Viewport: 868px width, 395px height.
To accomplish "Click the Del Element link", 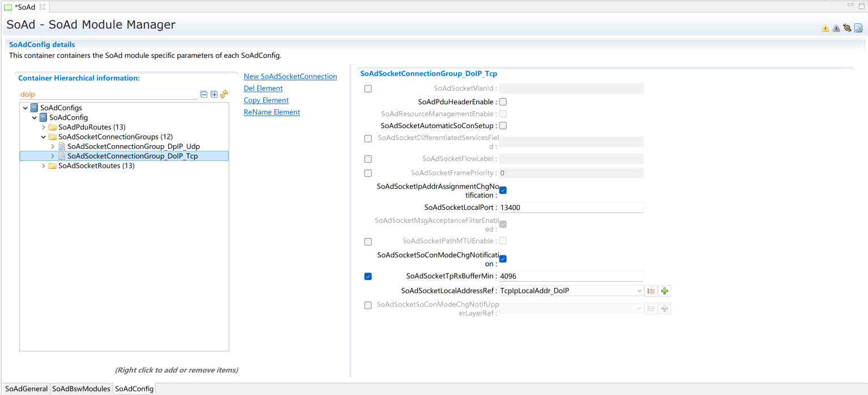I will click(263, 88).
